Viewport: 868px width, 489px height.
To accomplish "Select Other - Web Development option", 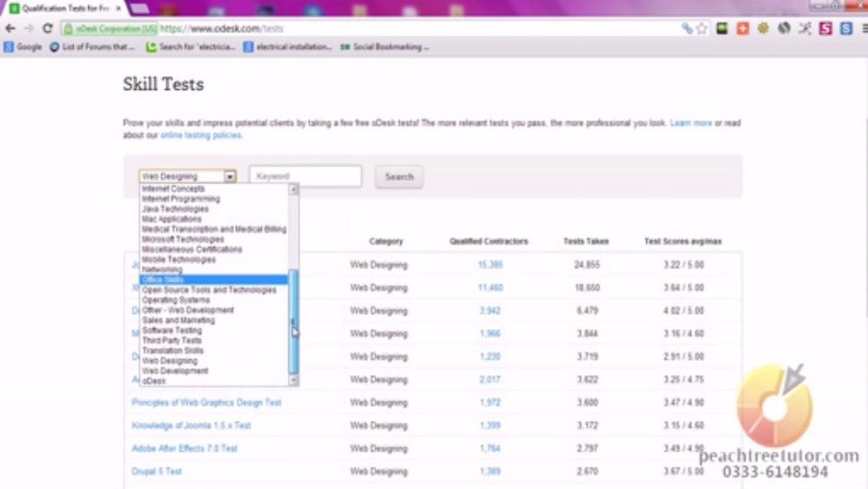I will [x=188, y=310].
